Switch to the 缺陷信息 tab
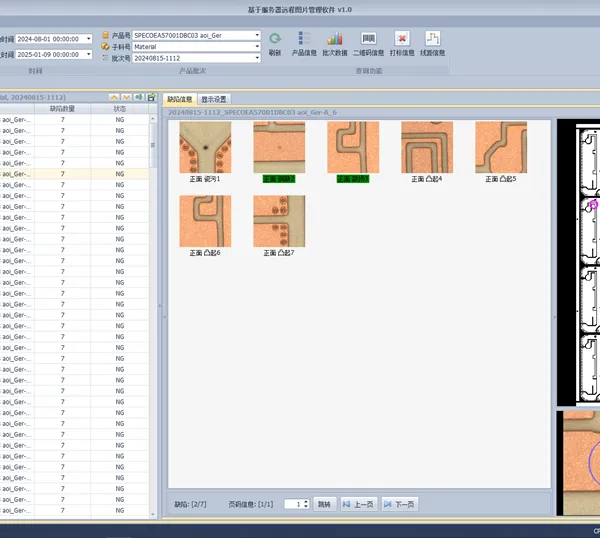Image resolution: width=600 pixels, height=538 pixels. pos(180,99)
